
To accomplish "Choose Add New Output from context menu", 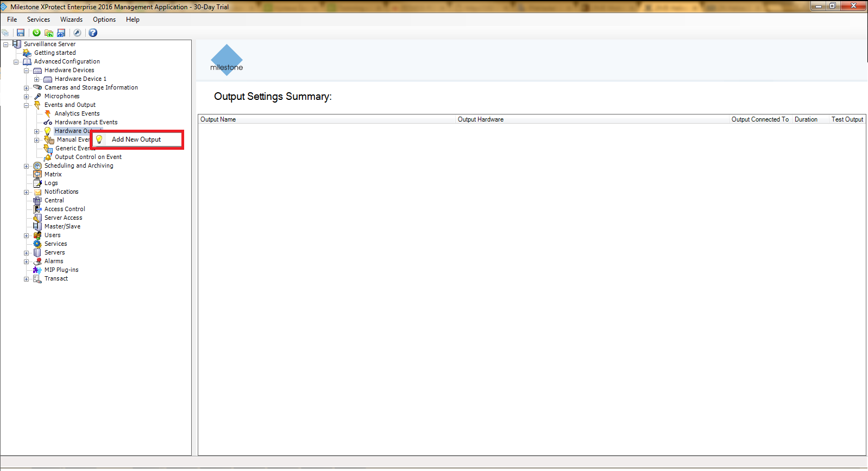I will (136, 139).
